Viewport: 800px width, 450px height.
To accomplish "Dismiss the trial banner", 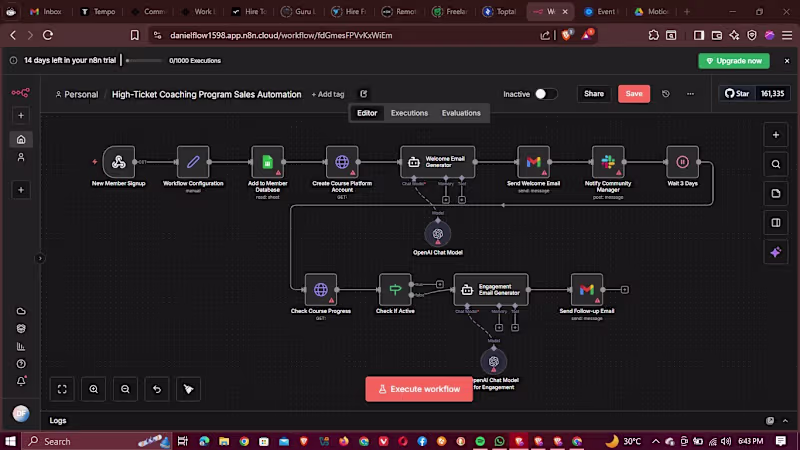I will click(x=787, y=61).
